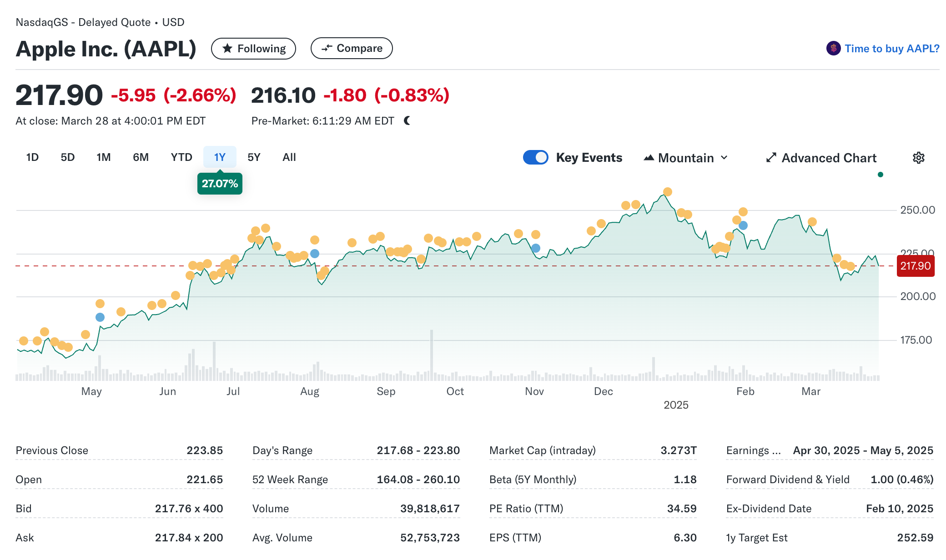The width and height of the screenshot is (946, 560).
Task: Select the YTD range tab
Action: tap(181, 157)
